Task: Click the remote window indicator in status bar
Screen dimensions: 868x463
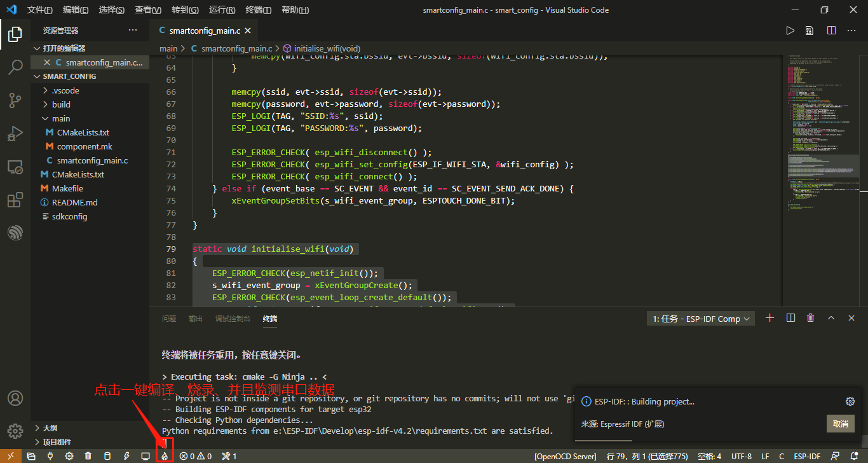Action: pyautogui.click(x=11, y=456)
